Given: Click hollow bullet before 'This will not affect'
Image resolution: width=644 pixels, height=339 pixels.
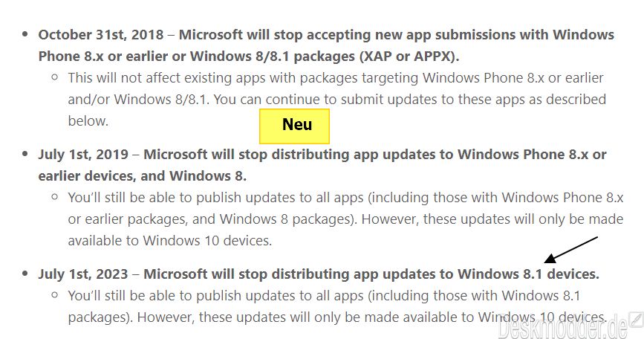Looking at the screenshot, I should click(55, 77).
